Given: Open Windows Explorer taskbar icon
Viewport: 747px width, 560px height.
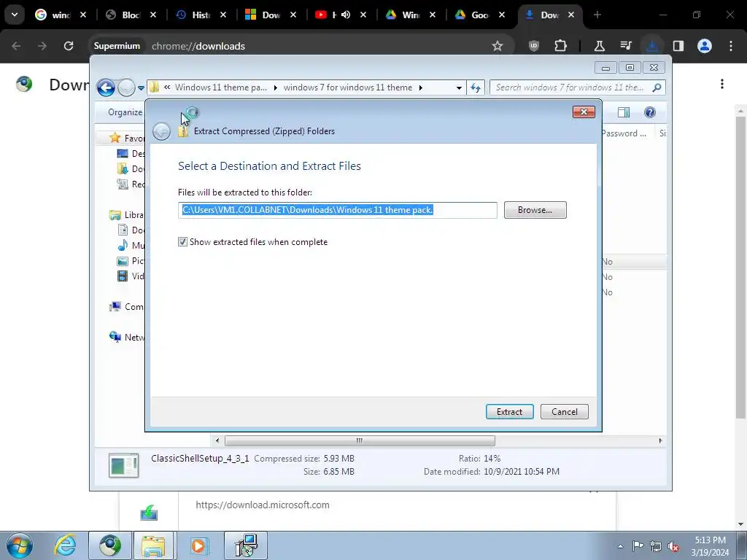Looking at the screenshot, I should pyautogui.click(x=153, y=545).
